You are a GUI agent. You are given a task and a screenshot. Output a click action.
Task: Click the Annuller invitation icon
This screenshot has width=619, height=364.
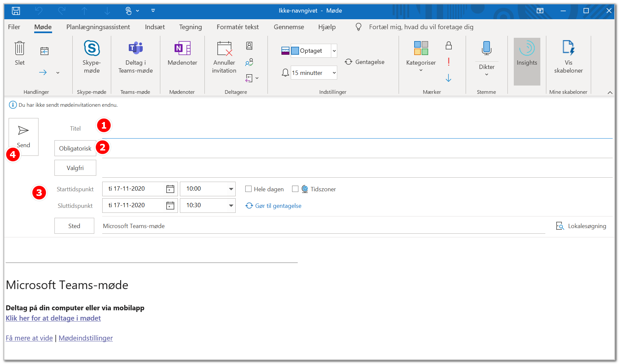point(224,48)
